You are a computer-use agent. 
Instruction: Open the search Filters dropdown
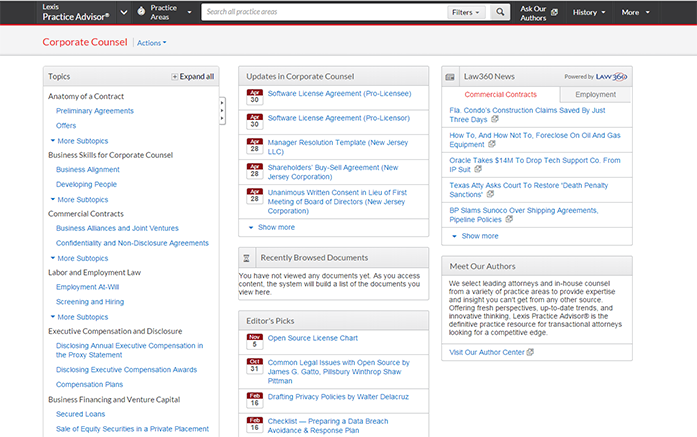[465, 12]
